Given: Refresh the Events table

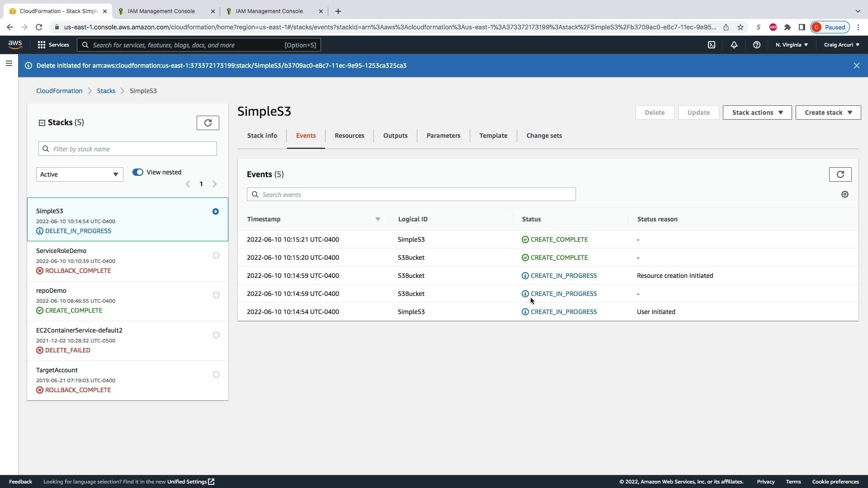Looking at the screenshot, I should coord(840,174).
